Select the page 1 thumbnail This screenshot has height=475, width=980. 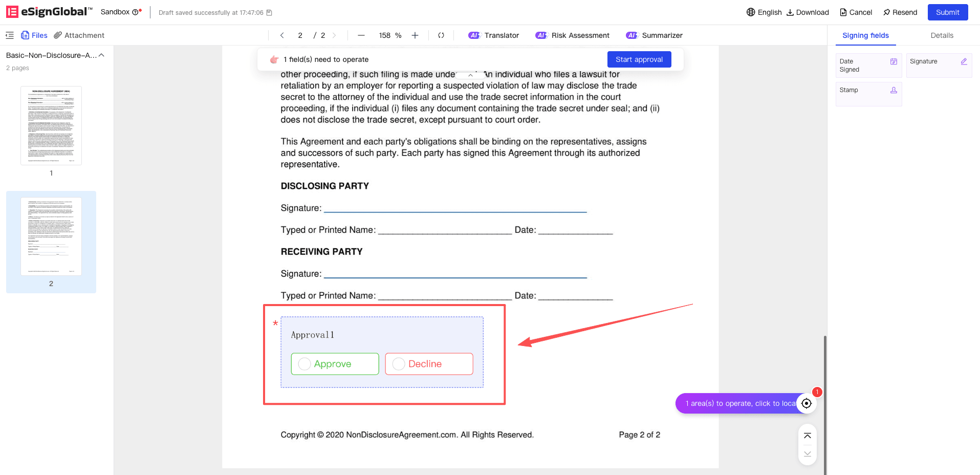pyautogui.click(x=51, y=125)
